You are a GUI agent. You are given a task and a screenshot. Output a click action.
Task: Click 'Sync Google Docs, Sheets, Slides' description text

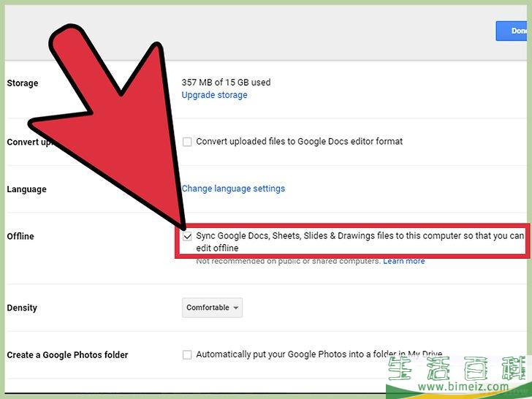(360, 242)
